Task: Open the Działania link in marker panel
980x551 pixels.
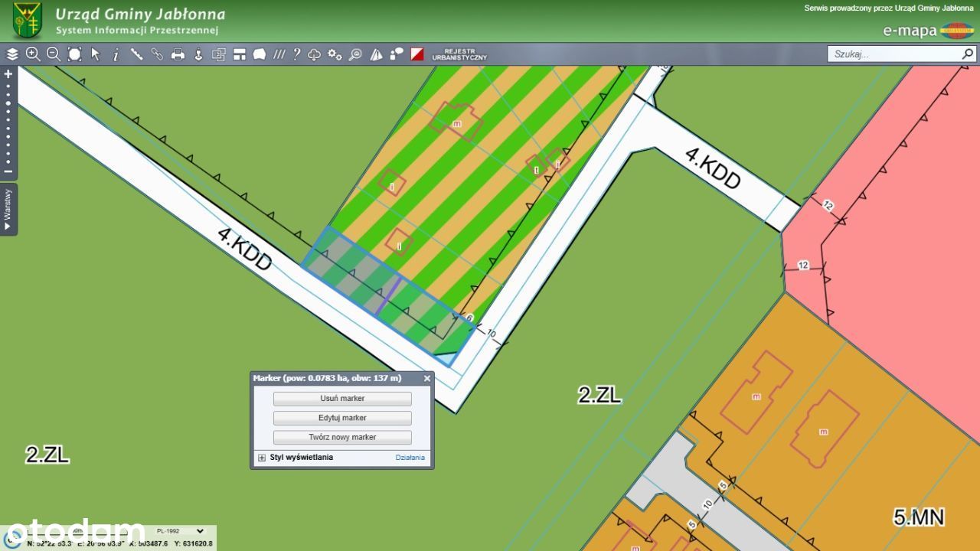Action: 410,458
